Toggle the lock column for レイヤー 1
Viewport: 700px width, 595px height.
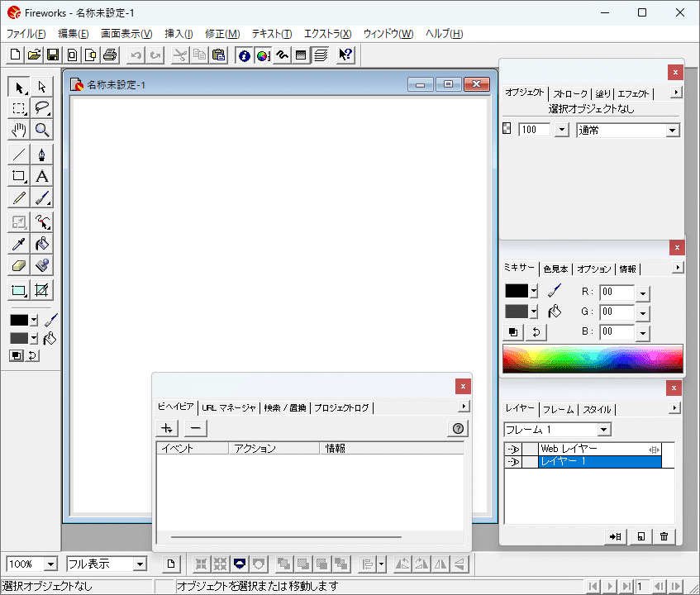[529, 462]
